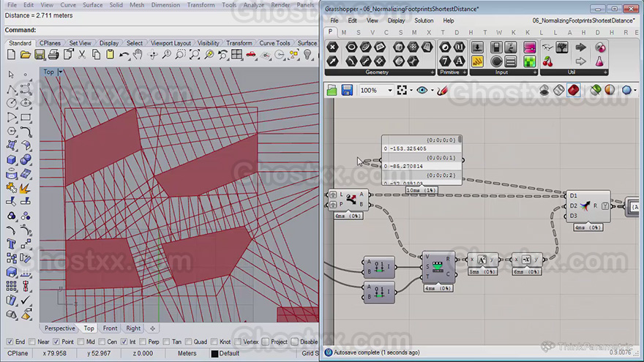Click the red car render icon

[x=251, y=55]
